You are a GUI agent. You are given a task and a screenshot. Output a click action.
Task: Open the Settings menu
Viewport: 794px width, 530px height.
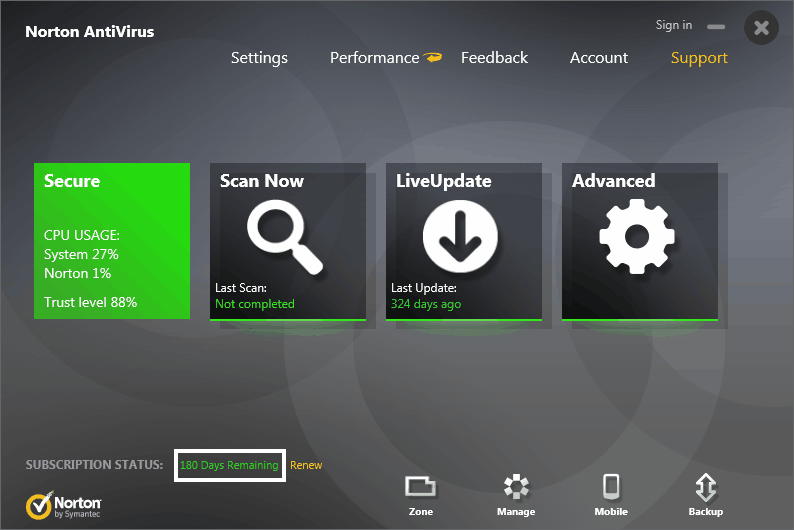tap(259, 58)
